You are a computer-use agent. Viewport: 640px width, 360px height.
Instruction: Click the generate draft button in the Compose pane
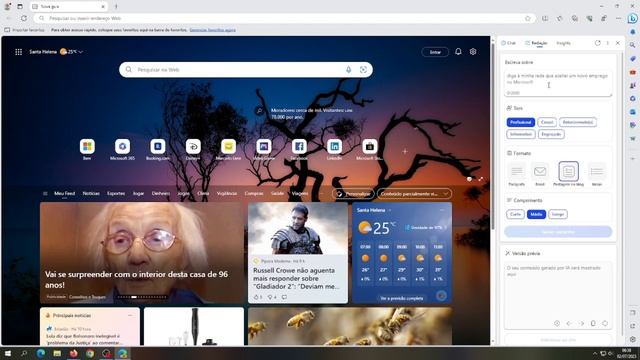tap(558, 231)
